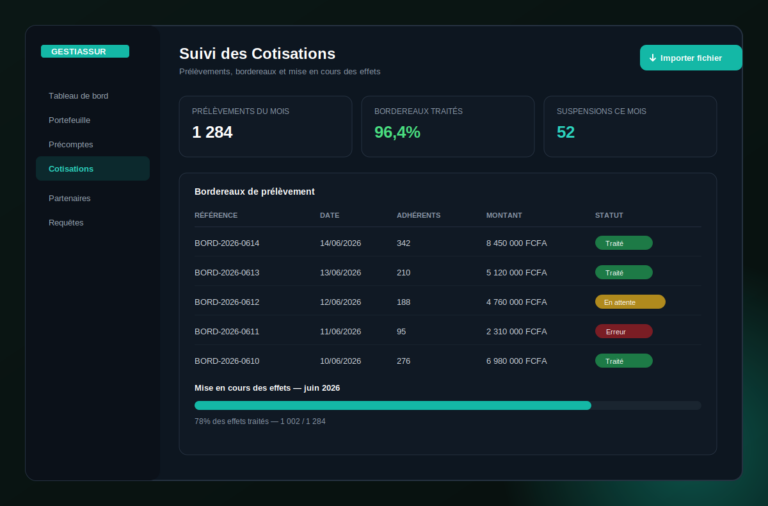Click the 96,4% value
Image resolution: width=768 pixels, height=506 pixels.
coord(397,132)
